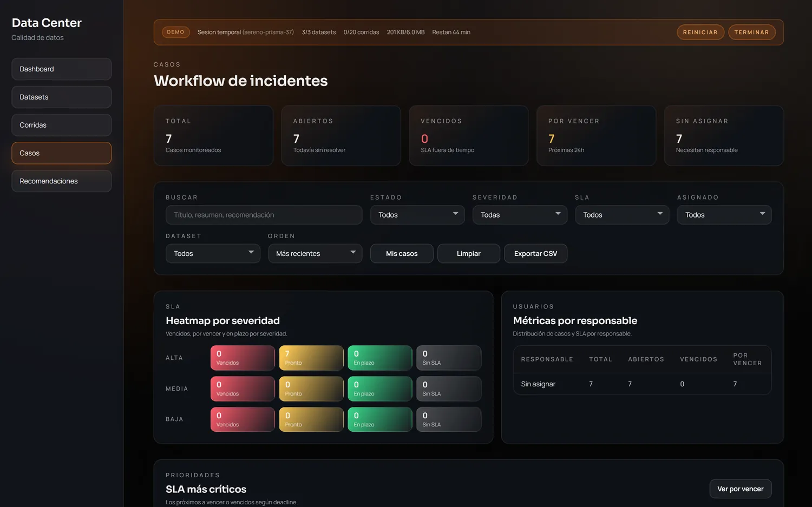Click the POR VENCER summary card

pyautogui.click(x=596, y=135)
